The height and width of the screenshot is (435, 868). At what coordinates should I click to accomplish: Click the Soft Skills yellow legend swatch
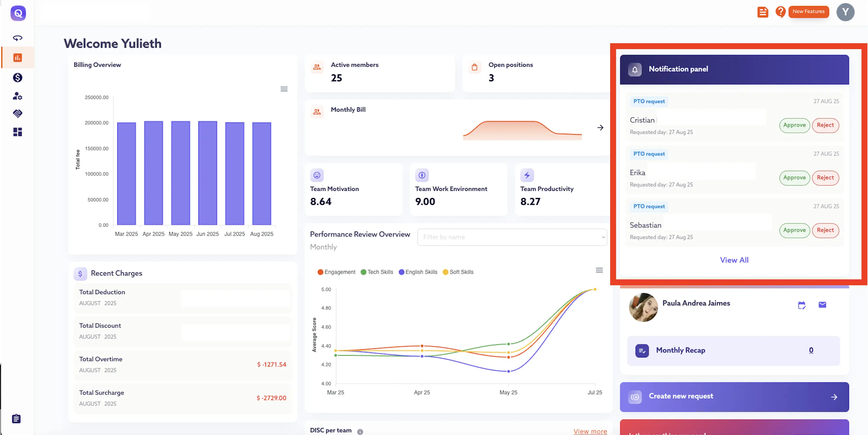[x=446, y=272]
